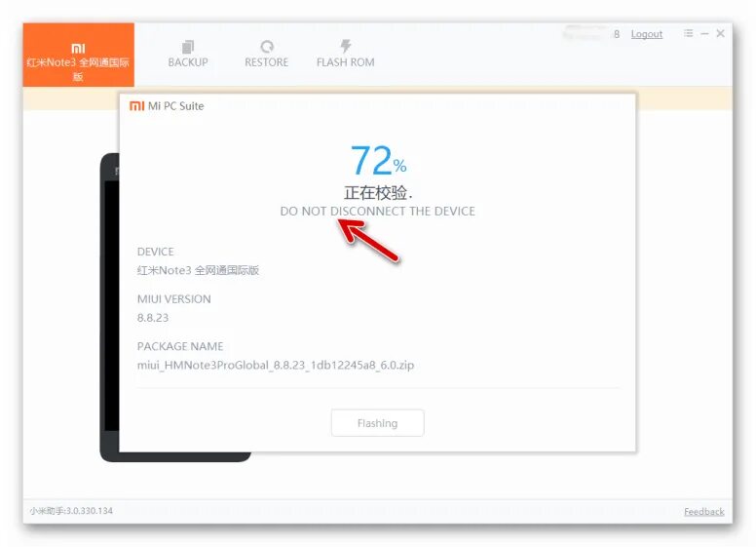The height and width of the screenshot is (547, 756).
Task: Click the DEVICE label
Action: click(155, 252)
